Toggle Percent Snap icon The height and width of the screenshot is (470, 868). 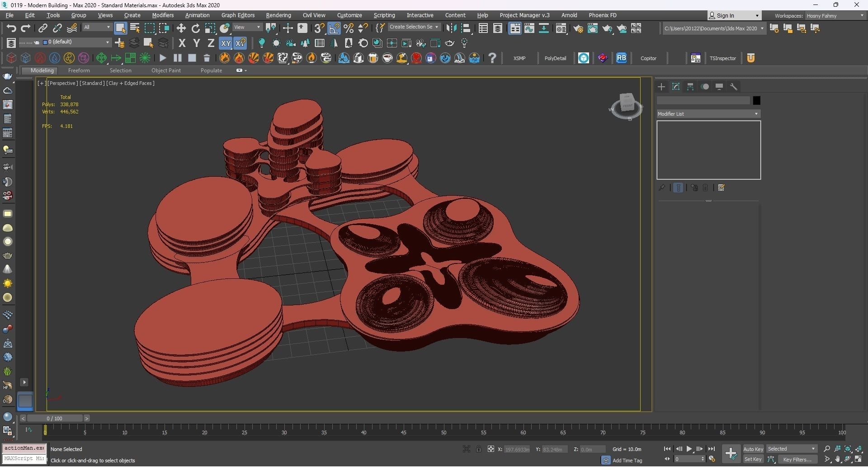(349, 28)
